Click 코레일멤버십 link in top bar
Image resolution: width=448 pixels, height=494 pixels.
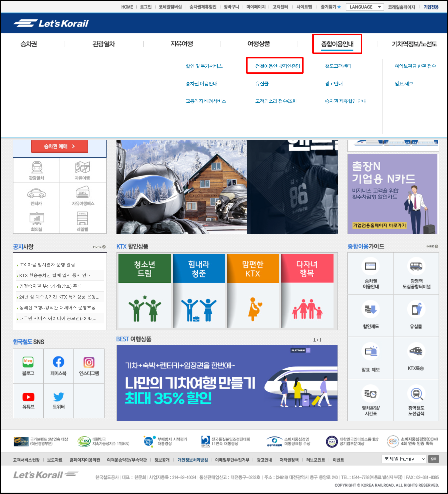[170, 7]
